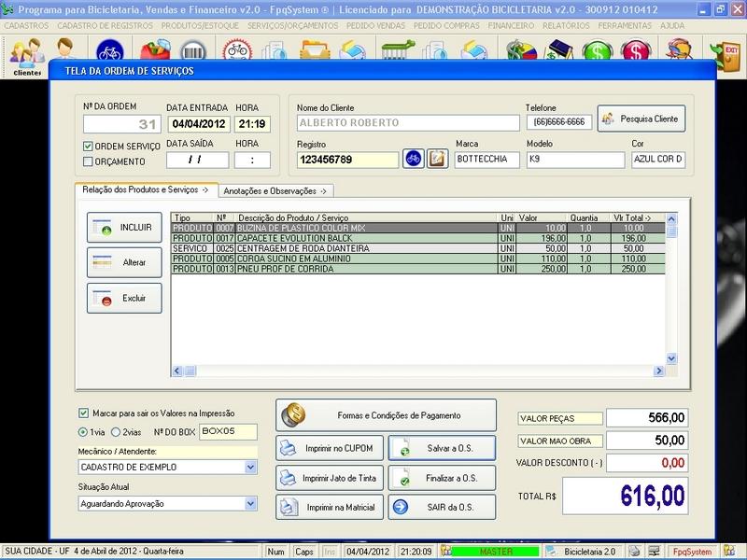Toggle the ORDEM SERVIÇO checkbox
Screen dimensions: 747x560
[x=89, y=147]
